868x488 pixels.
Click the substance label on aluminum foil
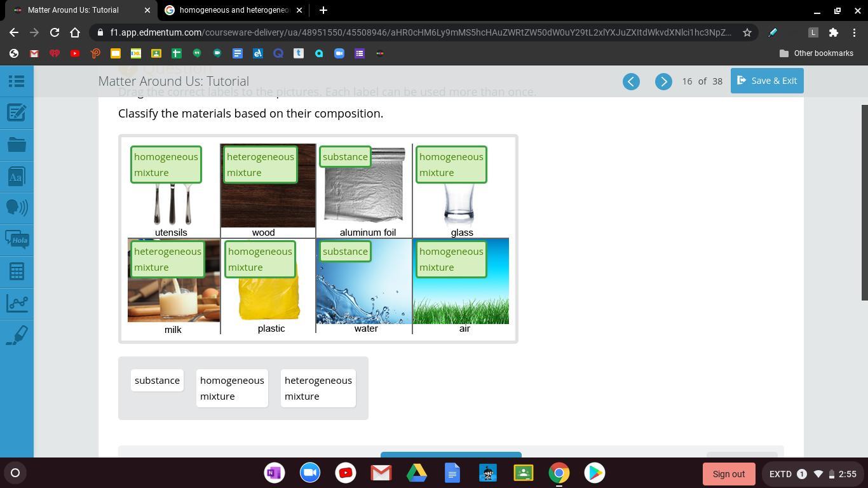(x=345, y=157)
